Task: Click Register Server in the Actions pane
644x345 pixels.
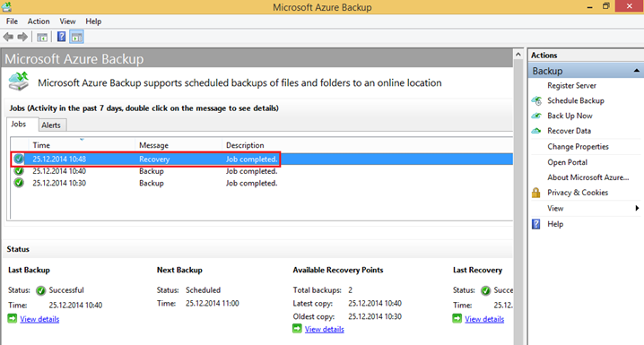Action: (x=571, y=85)
